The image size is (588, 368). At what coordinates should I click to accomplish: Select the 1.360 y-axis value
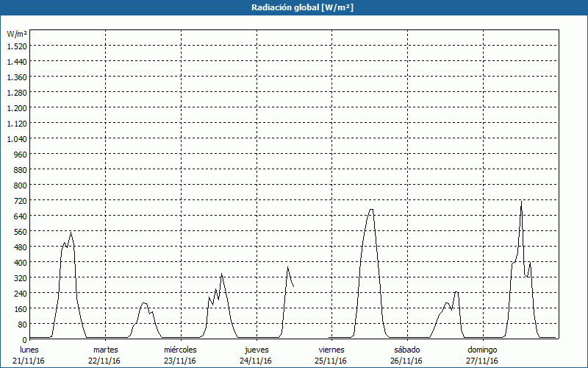coord(17,77)
